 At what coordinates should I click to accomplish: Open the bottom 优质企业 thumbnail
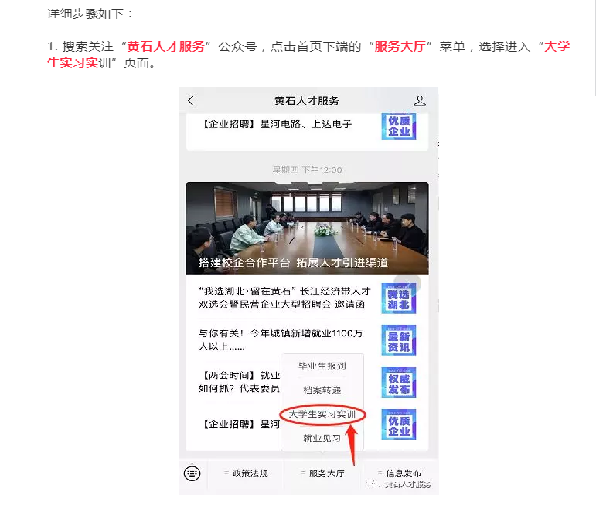(x=399, y=424)
